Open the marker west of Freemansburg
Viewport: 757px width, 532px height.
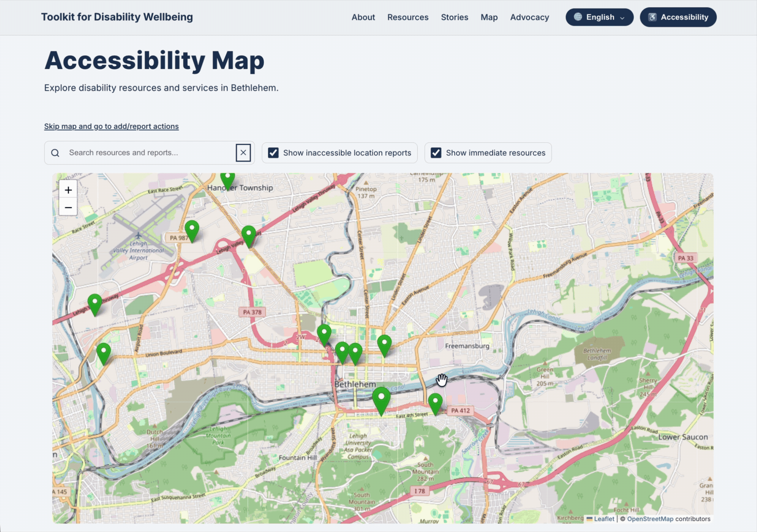[x=384, y=346]
